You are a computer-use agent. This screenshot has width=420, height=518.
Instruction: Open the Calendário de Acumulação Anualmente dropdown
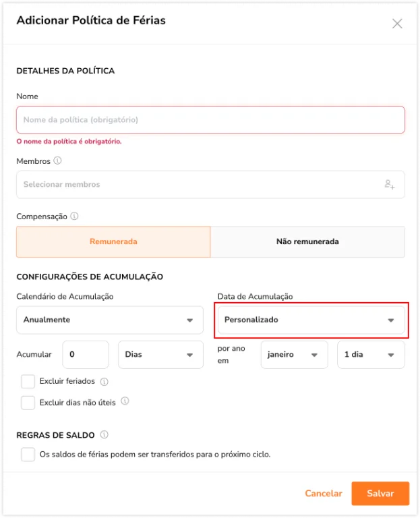[110, 320]
